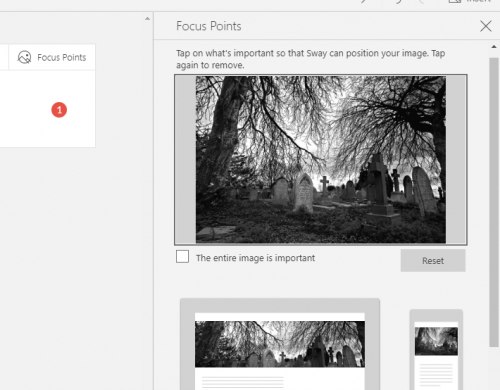Click the red number 1 badge
The height and width of the screenshot is (390, 500).
coord(59,110)
